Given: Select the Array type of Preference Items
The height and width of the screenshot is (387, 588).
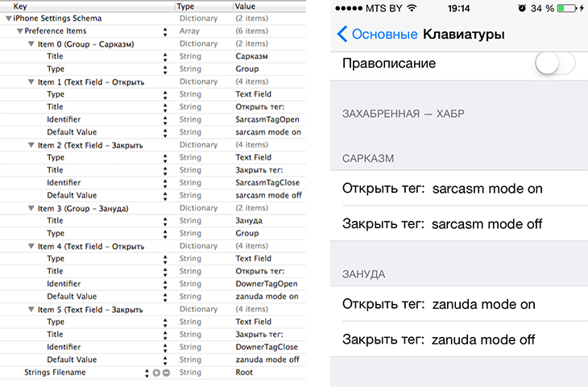Looking at the screenshot, I should click(189, 31).
